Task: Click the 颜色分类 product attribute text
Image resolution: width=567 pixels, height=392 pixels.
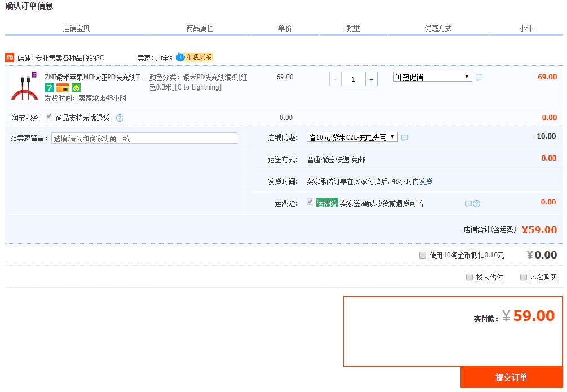Action: [x=198, y=82]
